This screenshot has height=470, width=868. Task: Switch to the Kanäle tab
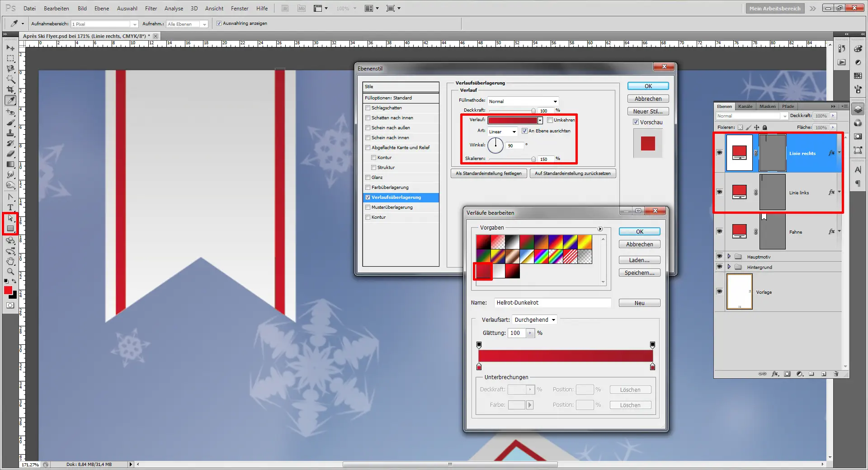coord(745,107)
